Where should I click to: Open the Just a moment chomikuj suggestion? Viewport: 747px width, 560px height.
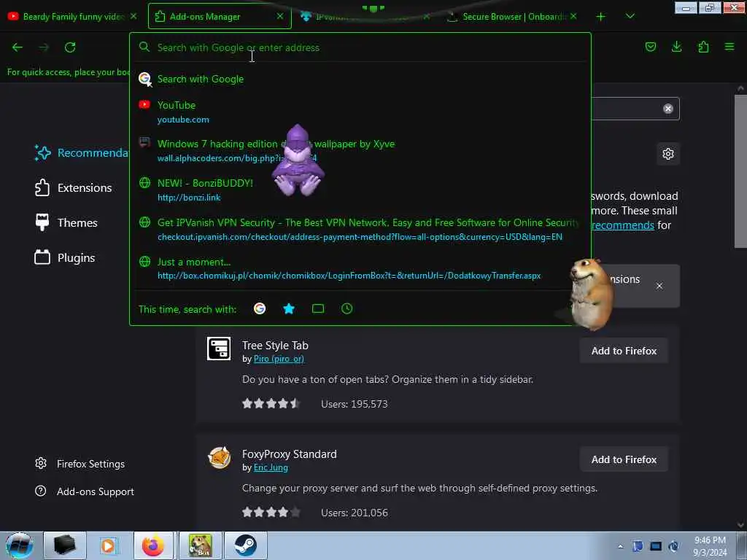coord(360,268)
